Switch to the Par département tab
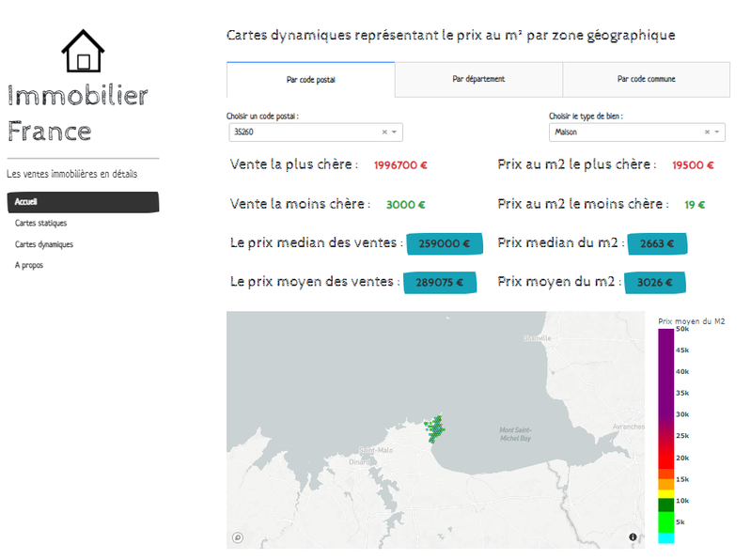This screenshot has height=560, width=751. (x=478, y=79)
